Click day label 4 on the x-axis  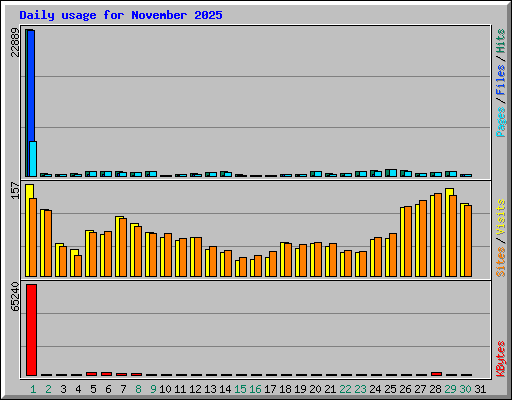tap(78, 389)
